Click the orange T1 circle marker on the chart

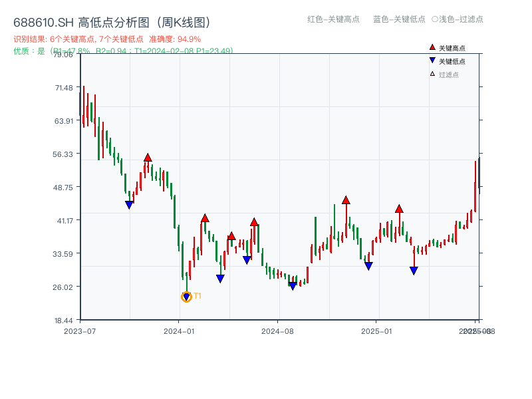pyautogui.click(x=186, y=296)
